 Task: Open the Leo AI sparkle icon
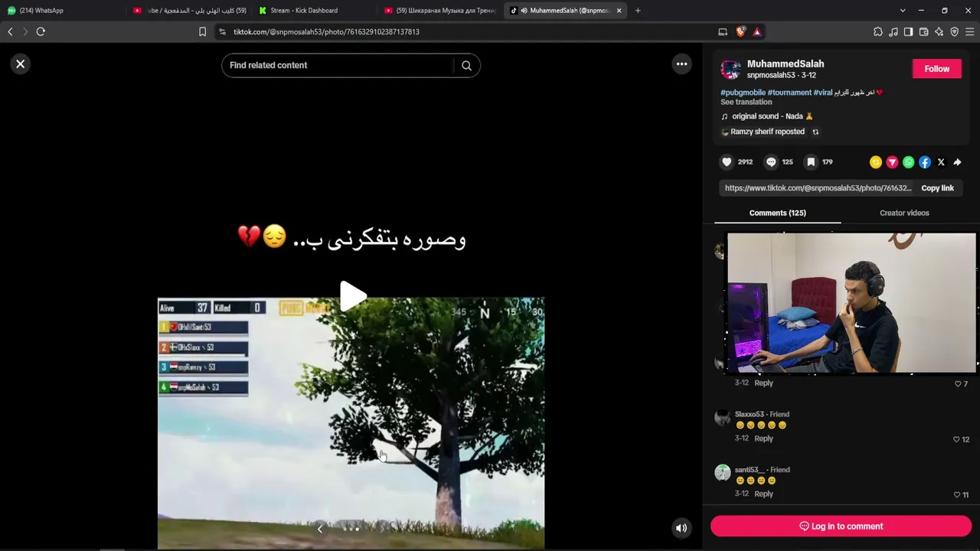(939, 31)
